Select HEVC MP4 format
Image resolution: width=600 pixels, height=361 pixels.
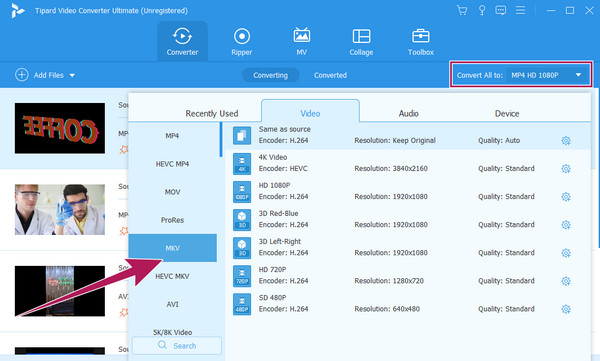click(172, 164)
